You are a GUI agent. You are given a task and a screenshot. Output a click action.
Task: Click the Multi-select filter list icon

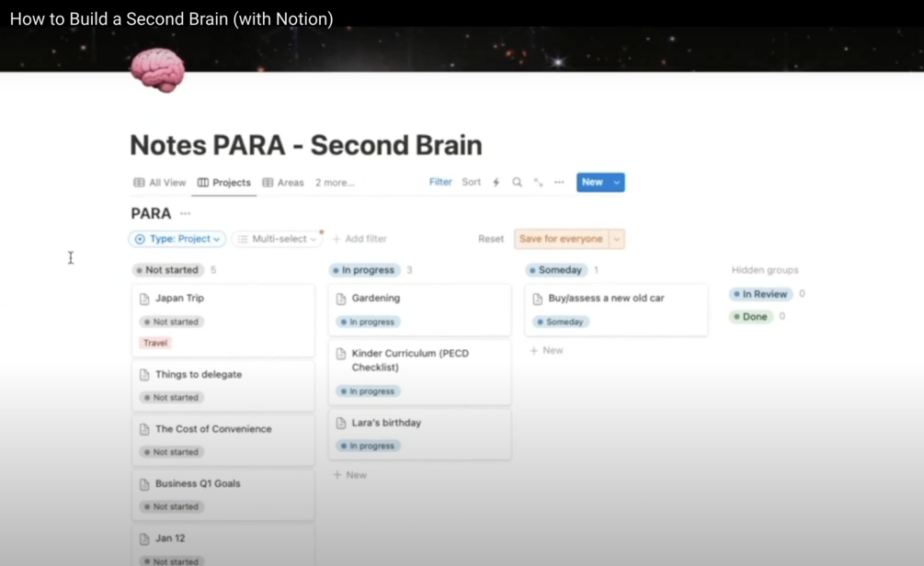[x=243, y=239]
